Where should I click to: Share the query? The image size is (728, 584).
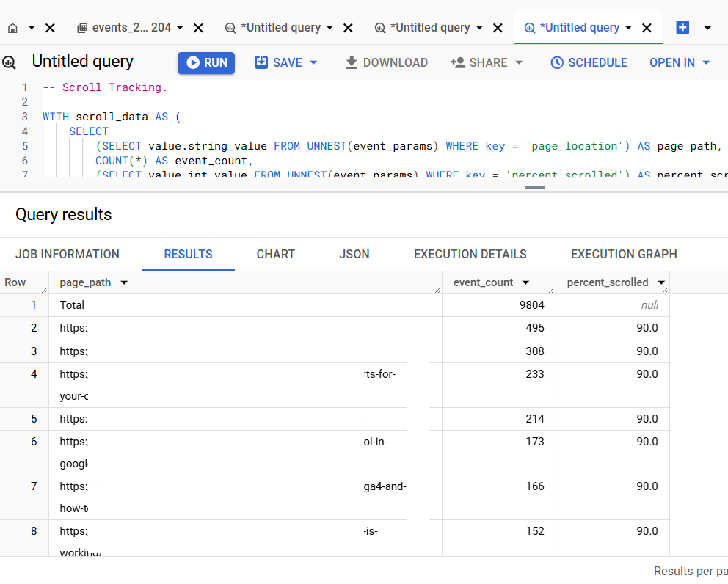(x=486, y=62)
